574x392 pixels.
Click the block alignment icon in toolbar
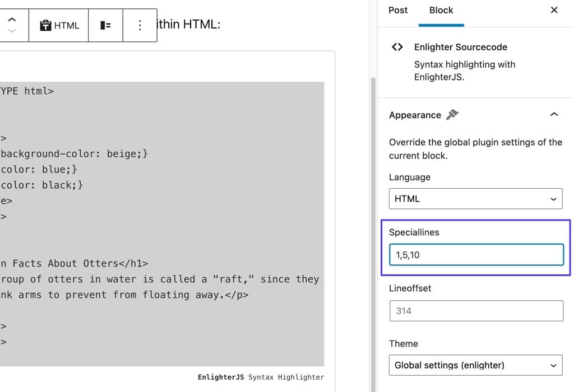(x=105, y=25)
